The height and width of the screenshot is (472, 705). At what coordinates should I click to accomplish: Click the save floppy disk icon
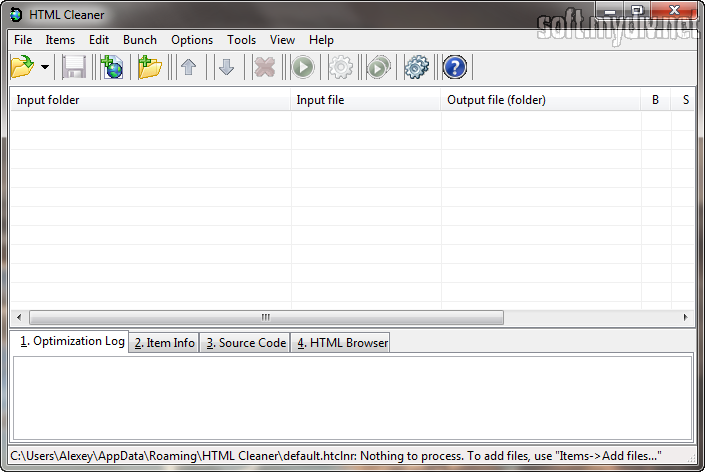click(74, 68)
